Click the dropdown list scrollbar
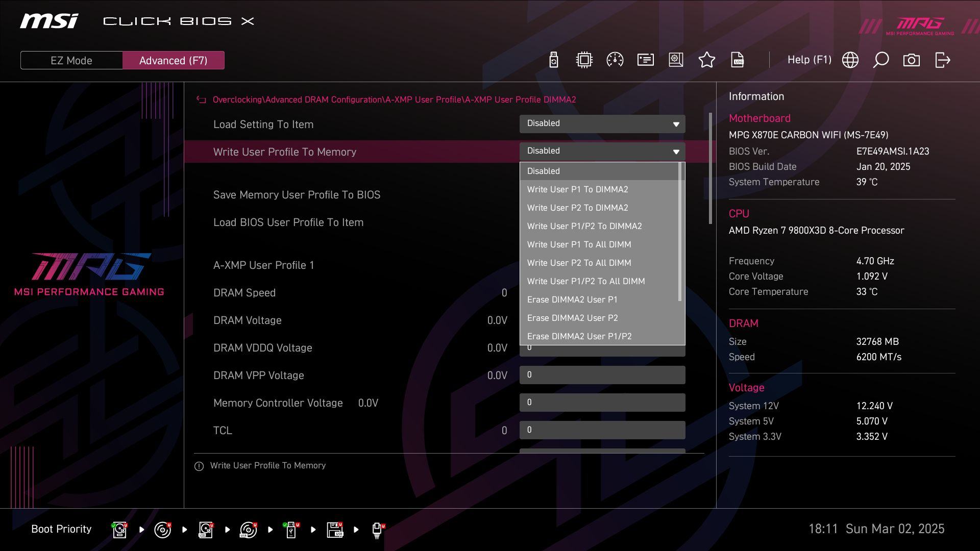 [x=679, y=232]
